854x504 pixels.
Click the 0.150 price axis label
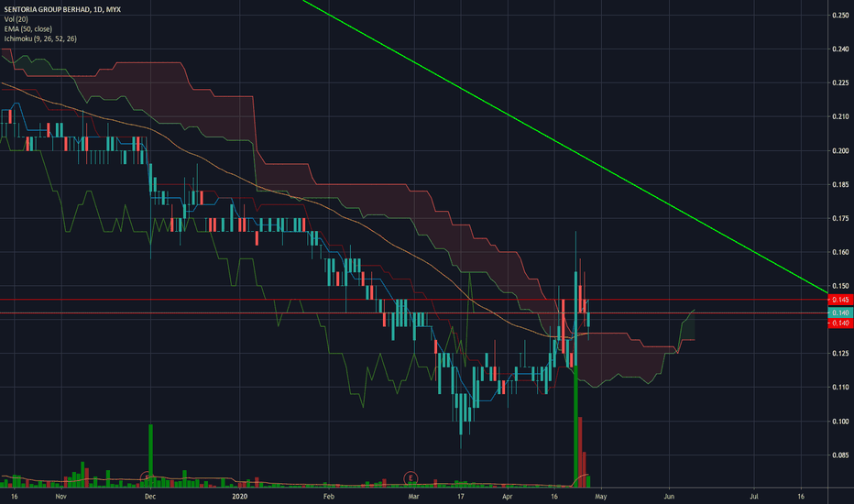[x=840, y=286]
